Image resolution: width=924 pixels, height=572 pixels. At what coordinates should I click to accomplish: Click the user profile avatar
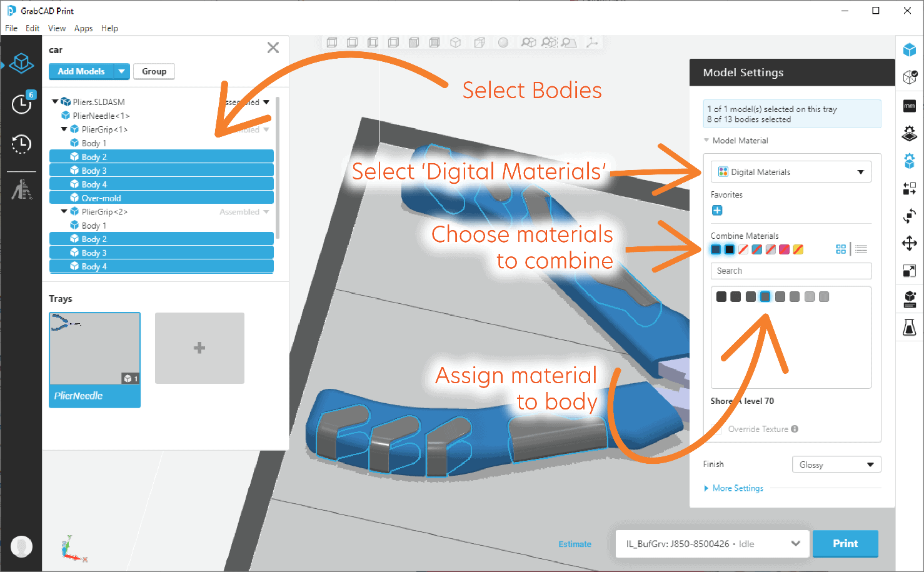[x=21, y=546]
